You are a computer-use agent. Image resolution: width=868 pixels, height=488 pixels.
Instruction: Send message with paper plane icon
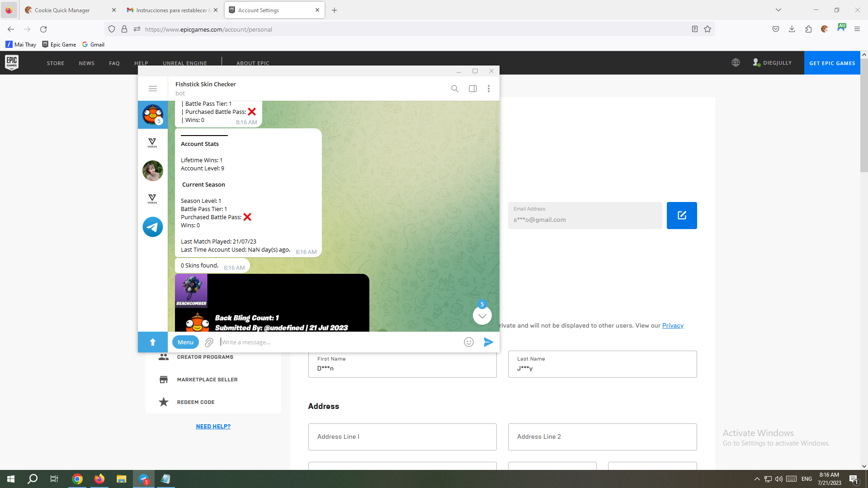[488, 342]
